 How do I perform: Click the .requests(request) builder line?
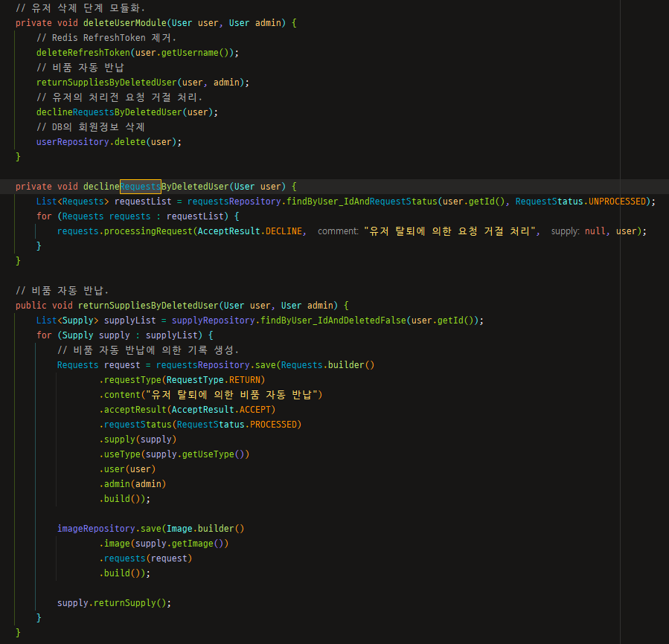tap(146, 558)
